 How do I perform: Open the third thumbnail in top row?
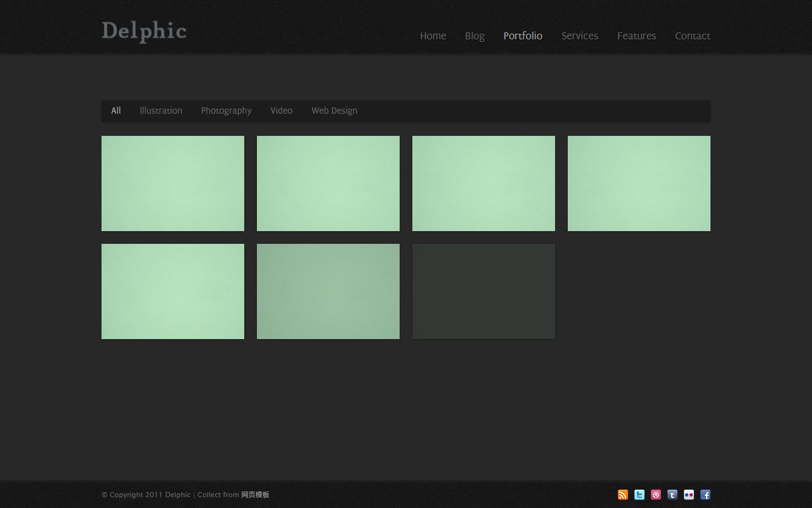(x=483, y=184)
